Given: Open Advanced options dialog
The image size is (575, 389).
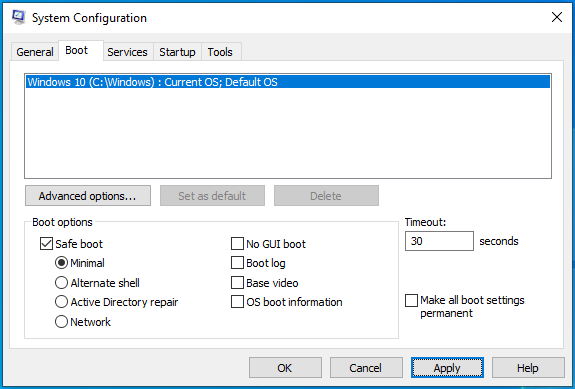Looking at the screenshot, I should 88,196.
